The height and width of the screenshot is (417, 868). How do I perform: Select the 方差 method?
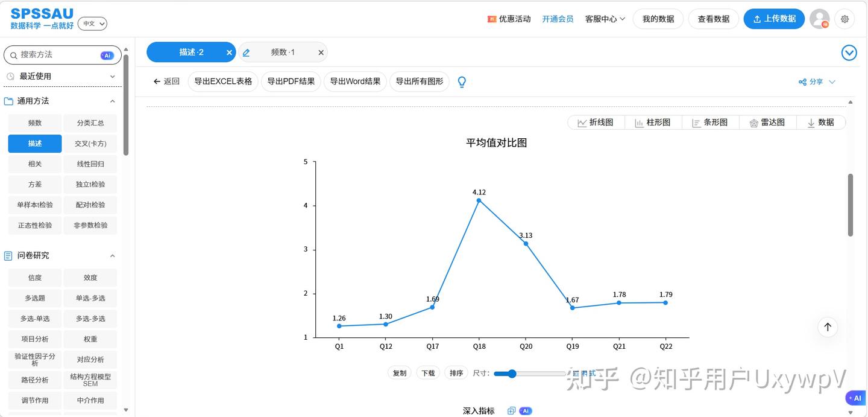pyautogui.click(x=35, y=185)
